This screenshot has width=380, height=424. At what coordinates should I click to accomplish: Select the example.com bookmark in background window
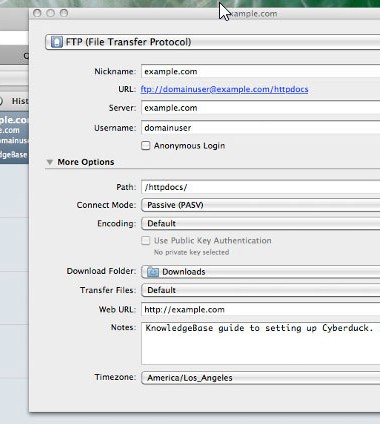click(14, 138)
